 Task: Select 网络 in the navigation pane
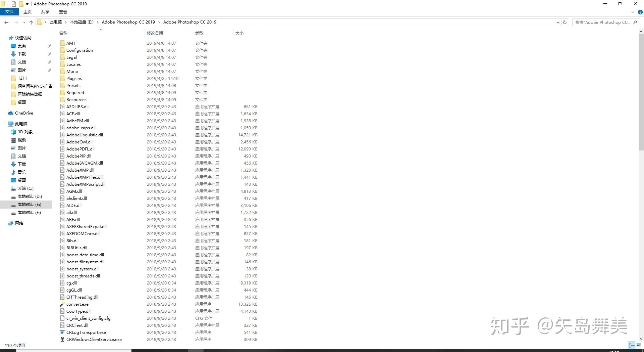(19, 223)
